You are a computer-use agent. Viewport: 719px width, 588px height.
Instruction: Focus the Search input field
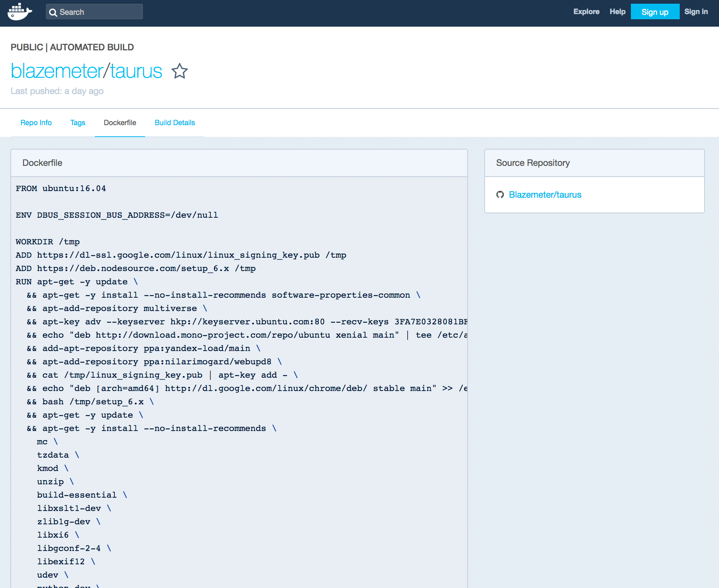[x=99, y=12]
